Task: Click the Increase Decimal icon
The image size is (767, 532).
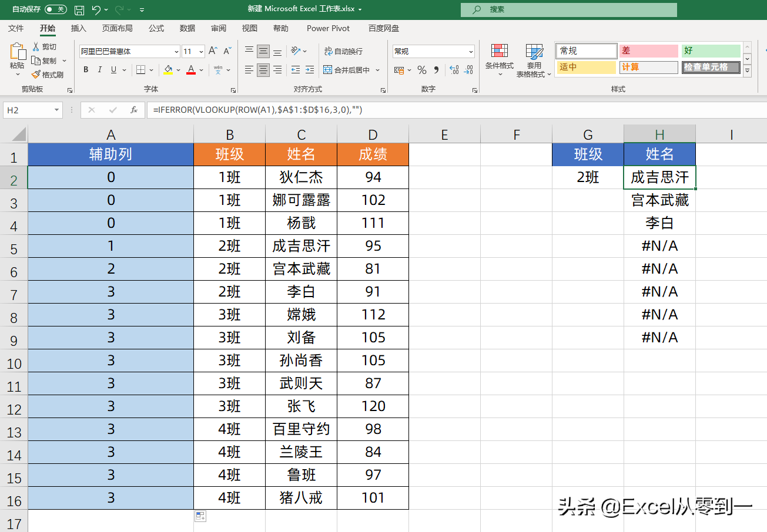Action: pyautogui.click(x=454, y=70)
